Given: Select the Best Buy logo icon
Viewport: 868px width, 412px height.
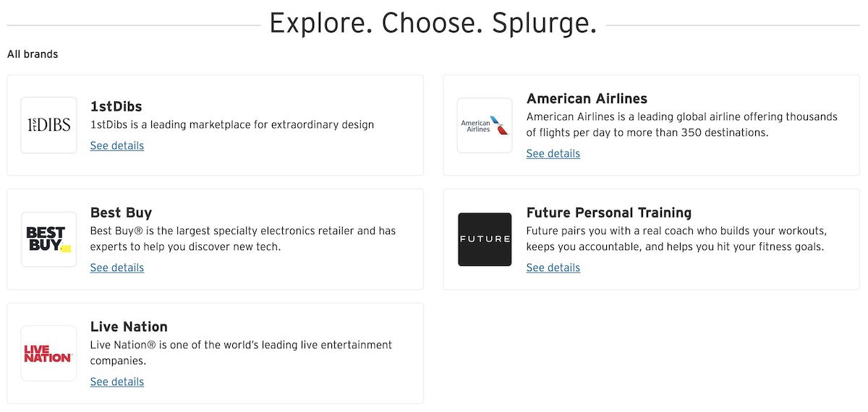Looking at the screenshot, I should tap(48, 239).
